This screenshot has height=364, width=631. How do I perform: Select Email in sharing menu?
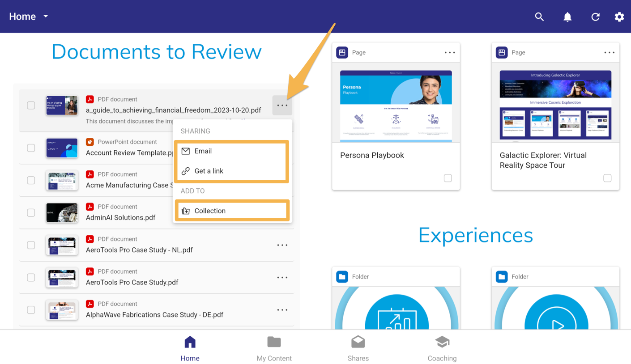point(203,151)
